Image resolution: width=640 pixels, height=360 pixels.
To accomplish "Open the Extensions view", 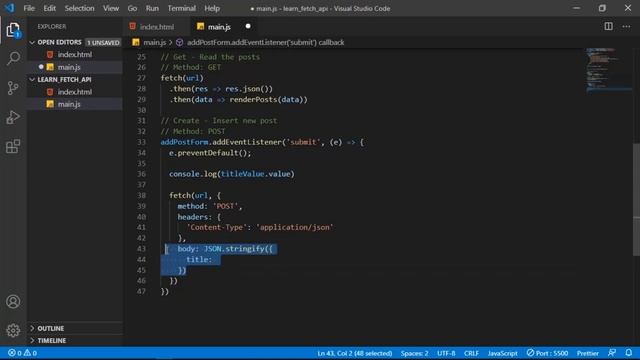I will (13, 146).
